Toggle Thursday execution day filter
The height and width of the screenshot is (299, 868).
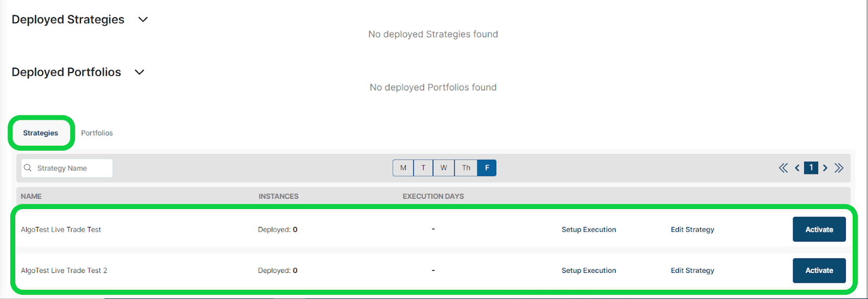pyautogui.click(x=466, y=168)
